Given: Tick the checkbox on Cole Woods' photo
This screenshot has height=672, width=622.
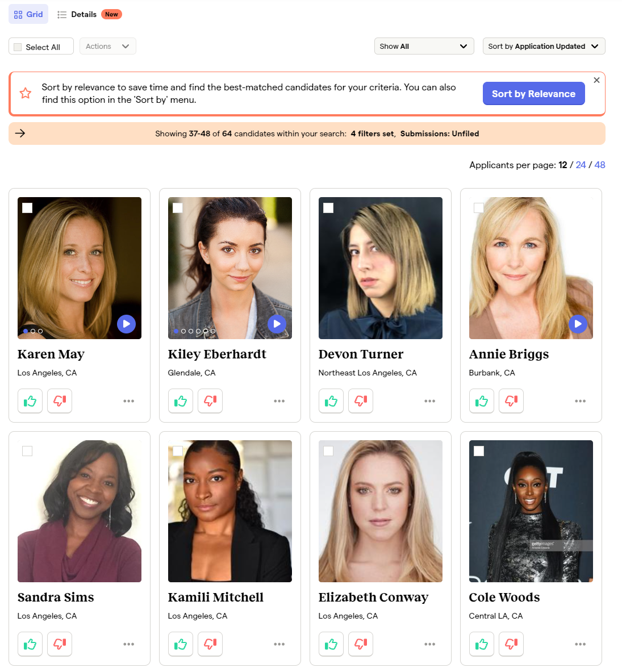Looking at the screenshot, I should coord(479,451).
